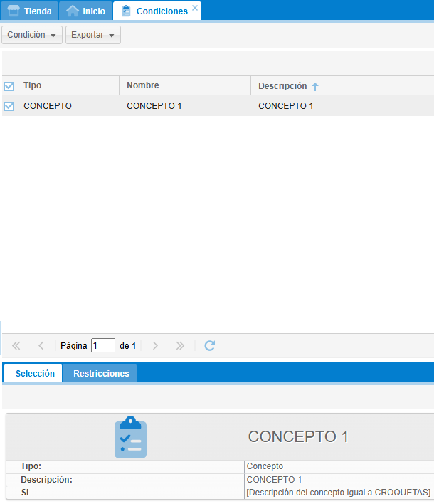The width and height of the screenshot is (434, 504).
Task: Sort by the Nombre column header
Action: (143, 85)
